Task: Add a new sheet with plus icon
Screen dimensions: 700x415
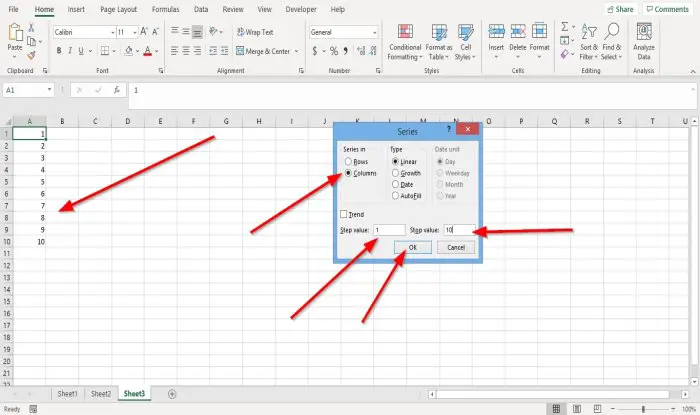Action: [x=172, y=394]
